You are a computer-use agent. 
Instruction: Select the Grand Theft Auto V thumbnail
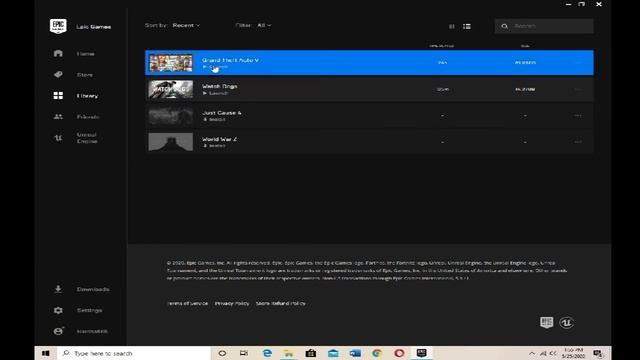click(171, 63)
